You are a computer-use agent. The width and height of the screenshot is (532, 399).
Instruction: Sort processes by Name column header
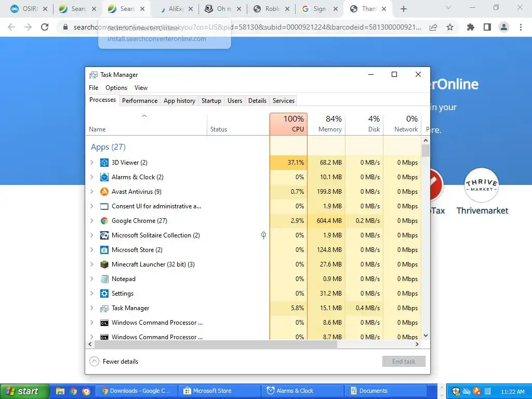pyautogui.click(x=146, y=124)
